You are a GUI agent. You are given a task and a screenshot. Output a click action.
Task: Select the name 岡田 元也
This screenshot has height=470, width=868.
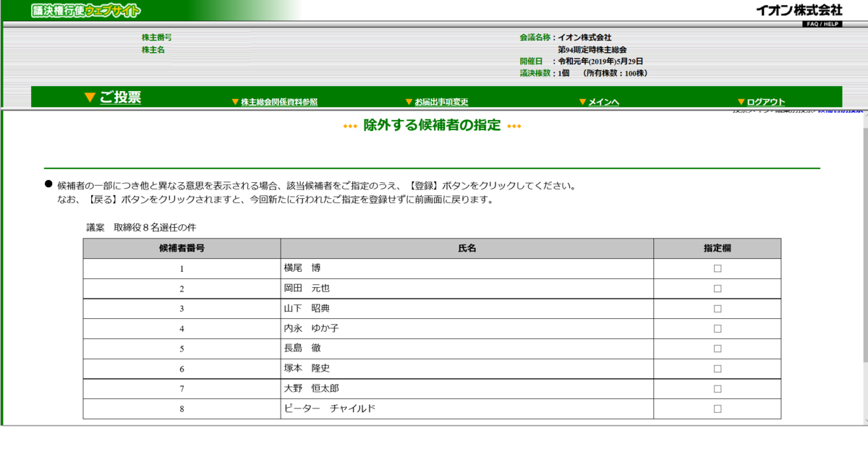pyautogui.click(x=307, y=289)
